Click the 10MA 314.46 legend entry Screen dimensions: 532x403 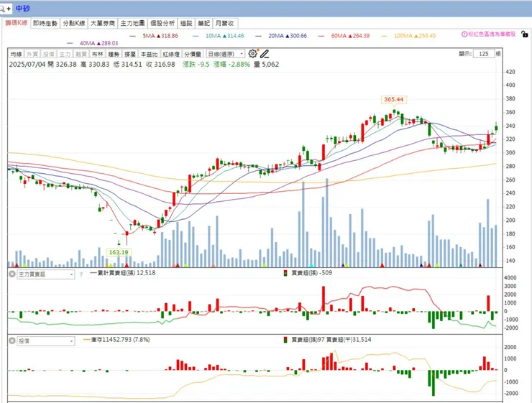click(218, 36)
